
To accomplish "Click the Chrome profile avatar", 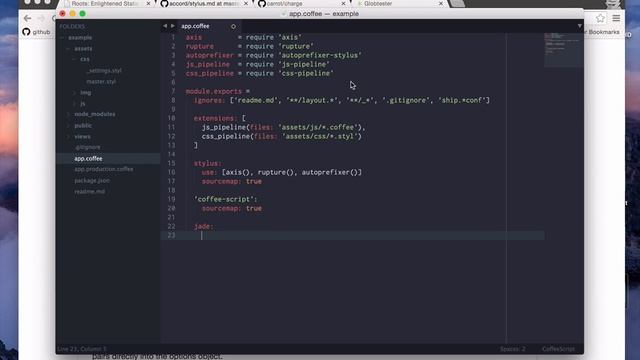I will (x=612, y=4).
